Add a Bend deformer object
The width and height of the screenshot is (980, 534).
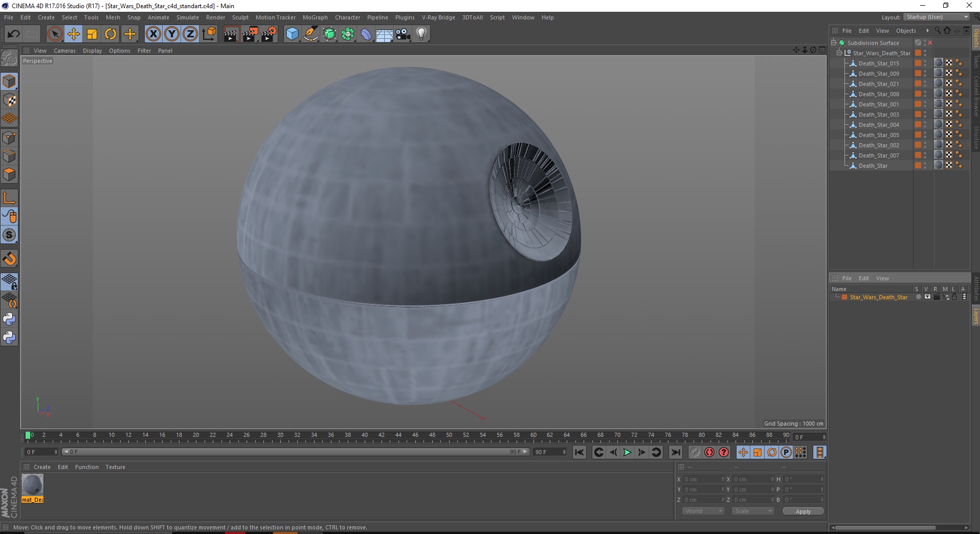(366, 34)
